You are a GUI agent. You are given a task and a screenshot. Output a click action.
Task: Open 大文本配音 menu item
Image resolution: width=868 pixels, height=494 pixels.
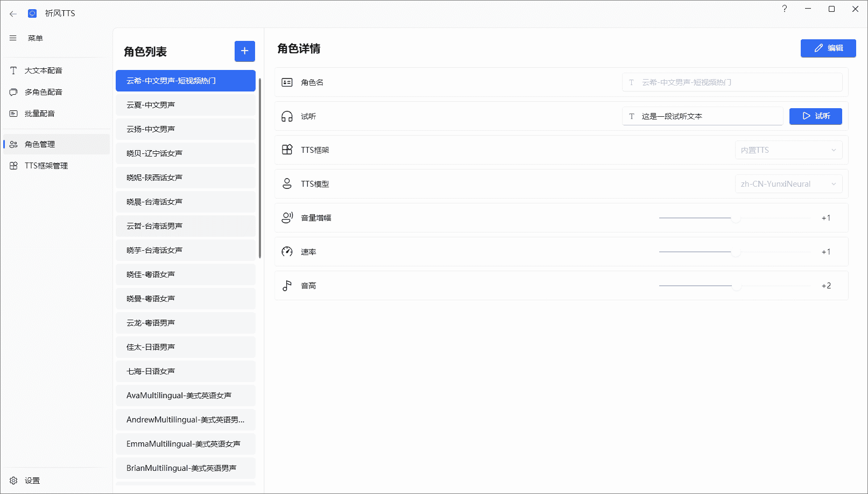(57, 70)
